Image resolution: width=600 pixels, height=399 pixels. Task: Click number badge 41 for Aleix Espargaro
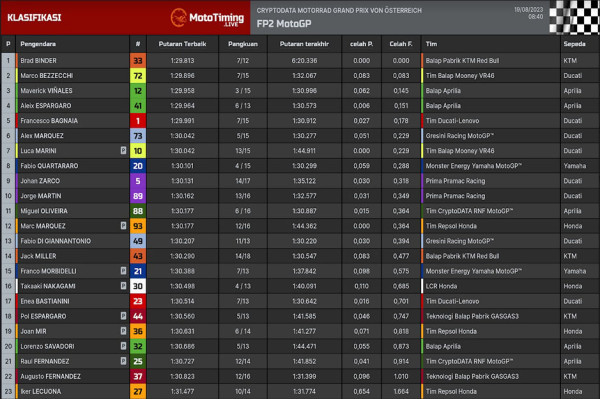pos(138,106)
